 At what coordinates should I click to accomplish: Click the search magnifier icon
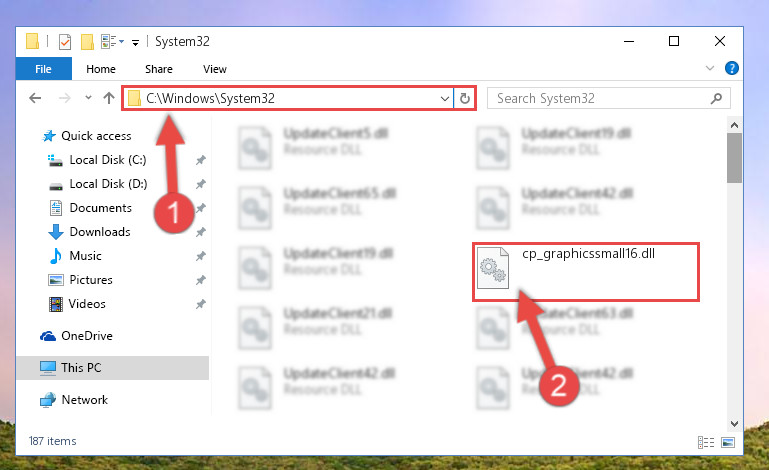pos(716,99)
